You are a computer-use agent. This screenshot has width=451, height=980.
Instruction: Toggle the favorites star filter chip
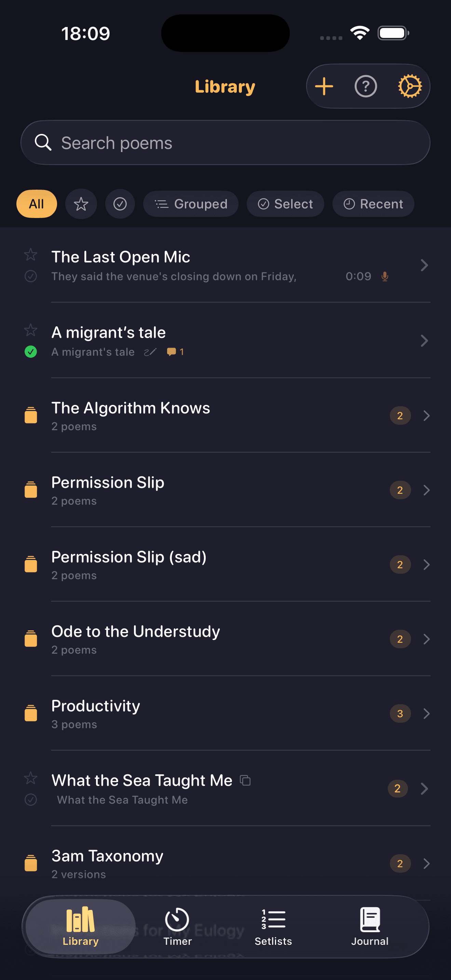click(x=81, y=204)
